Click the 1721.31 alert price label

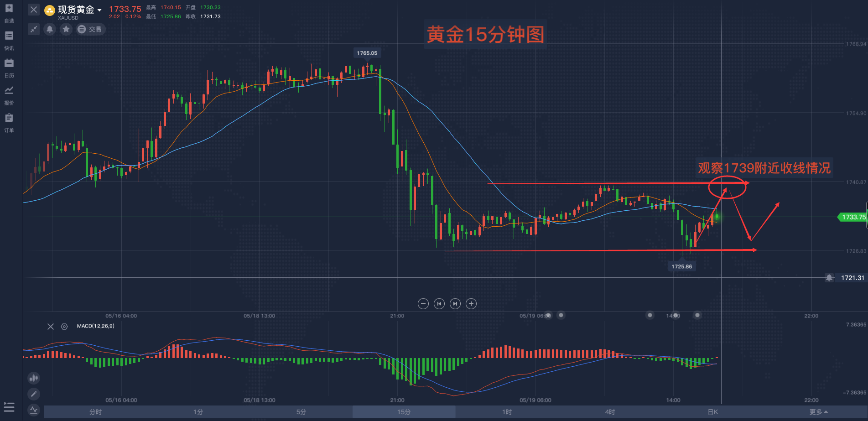(x=852, y=278)
